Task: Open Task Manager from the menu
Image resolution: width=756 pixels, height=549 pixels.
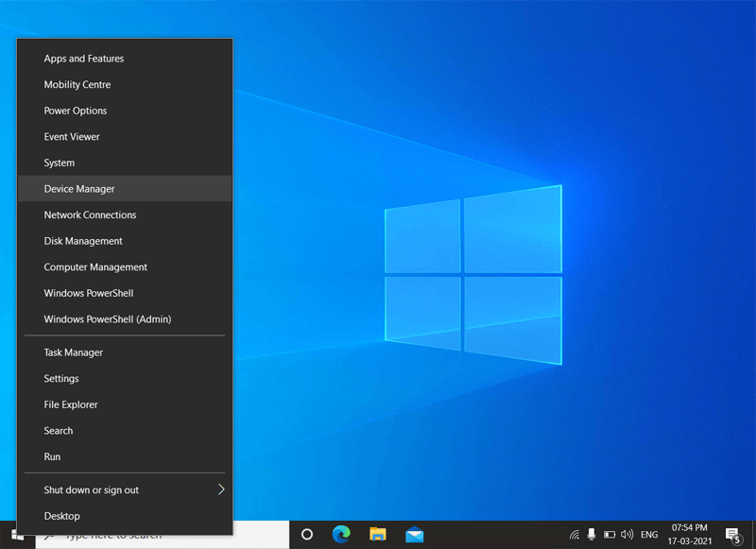Action: click(x=73, y=352)
